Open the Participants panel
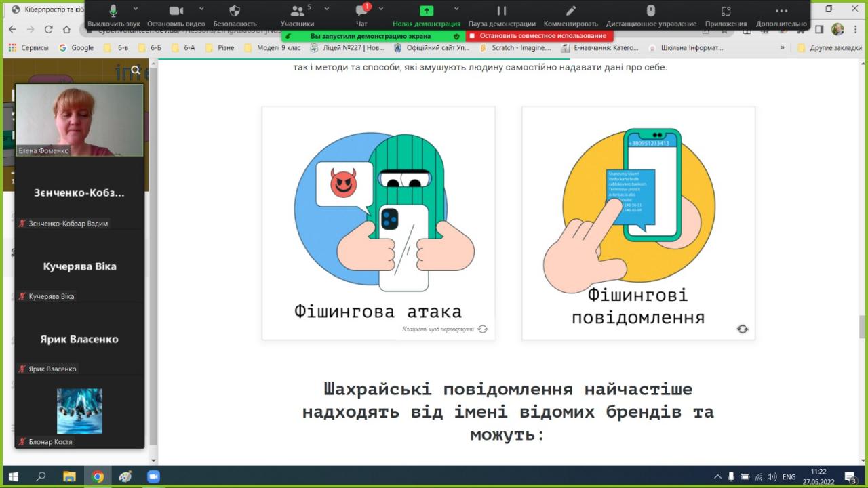Image resolution: width=868 pixels, height=488 pixels. coord(297,12)
